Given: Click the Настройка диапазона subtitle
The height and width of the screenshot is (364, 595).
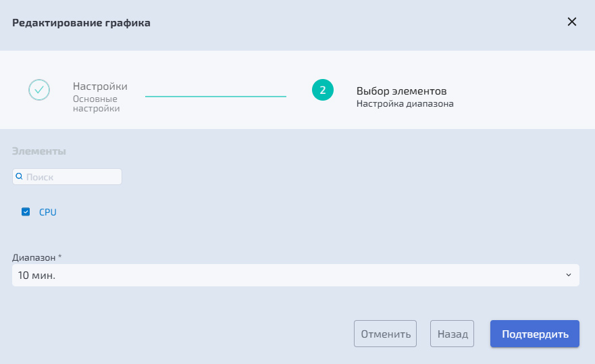Looking at the screenshot, I should [x=405, y=103].
